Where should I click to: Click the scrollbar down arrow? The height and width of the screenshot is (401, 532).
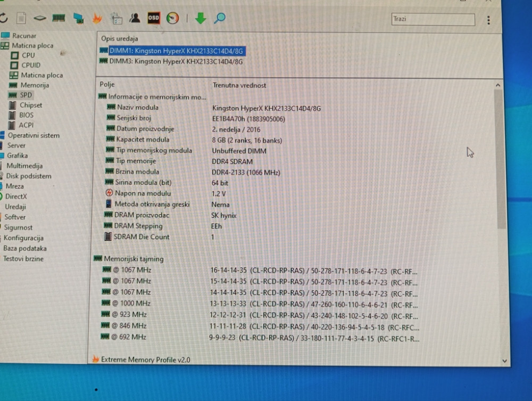(504, 361)
